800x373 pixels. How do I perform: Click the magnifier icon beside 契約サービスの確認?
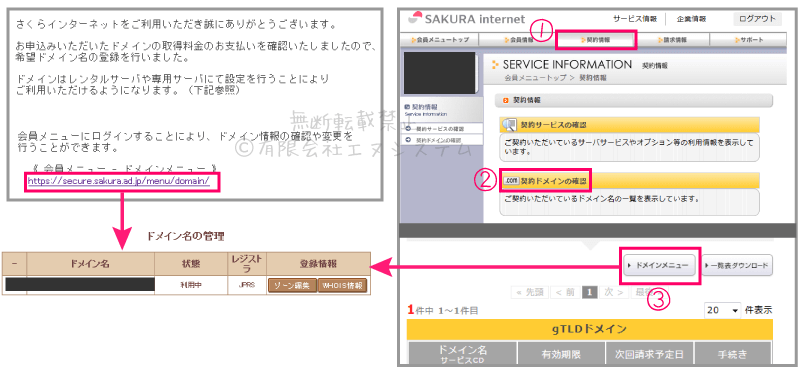pos(509,125)
